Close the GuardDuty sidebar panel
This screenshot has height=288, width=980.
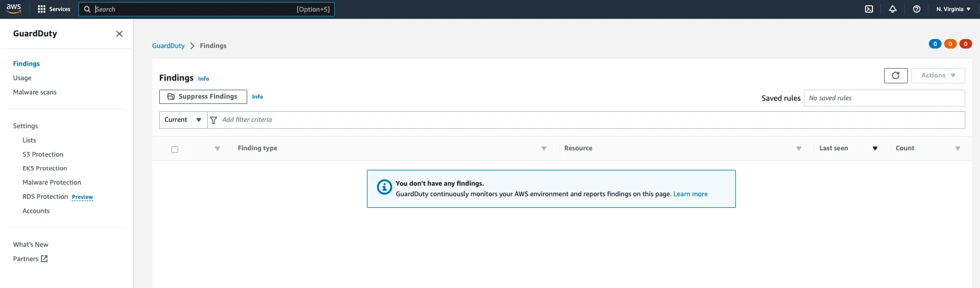pos(119,34)
